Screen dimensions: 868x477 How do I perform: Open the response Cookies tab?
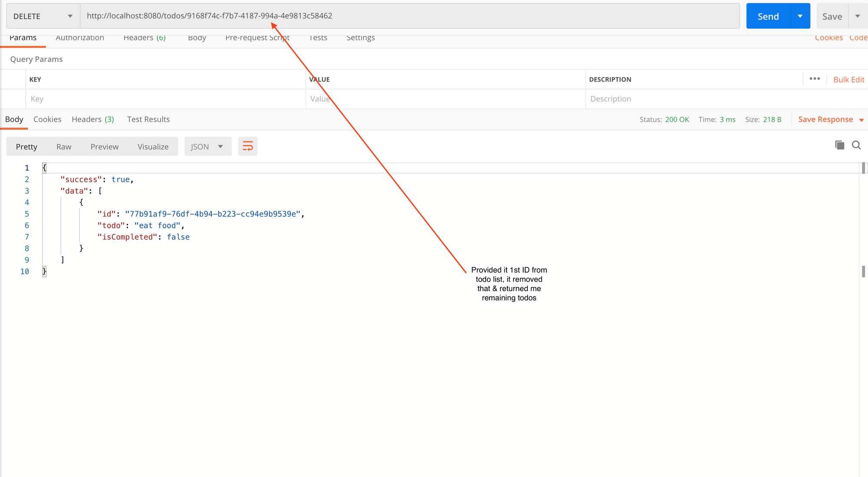click(47, 119)
